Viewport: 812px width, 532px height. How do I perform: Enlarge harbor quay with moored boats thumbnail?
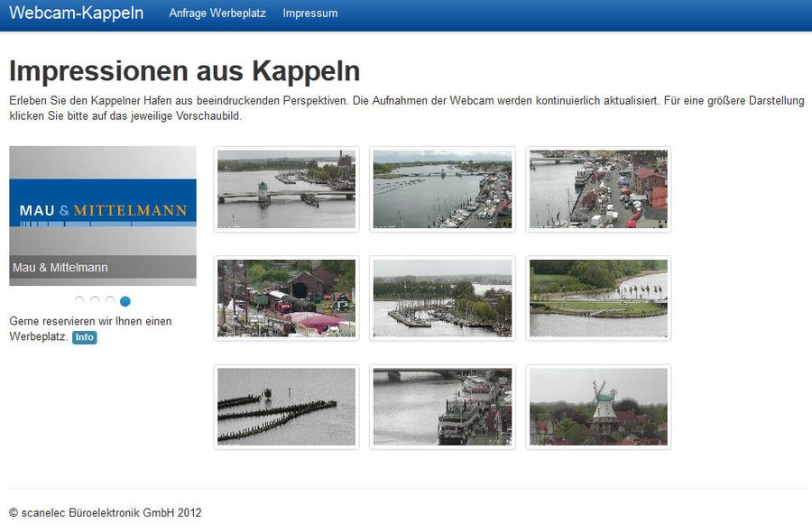coord(442,189)
